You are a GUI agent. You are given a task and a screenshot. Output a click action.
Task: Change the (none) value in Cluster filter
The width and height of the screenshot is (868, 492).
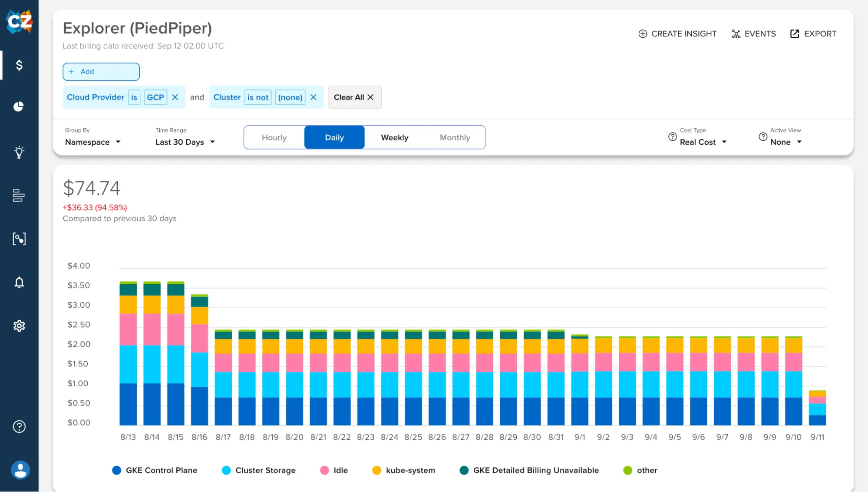pos(290,97)
